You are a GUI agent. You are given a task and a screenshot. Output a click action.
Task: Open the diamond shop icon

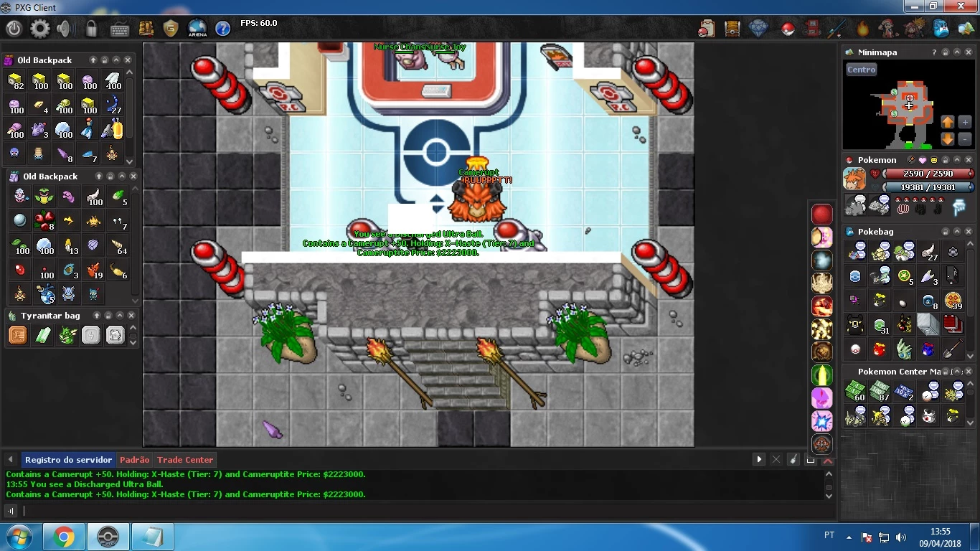click(x=758, y=29)
